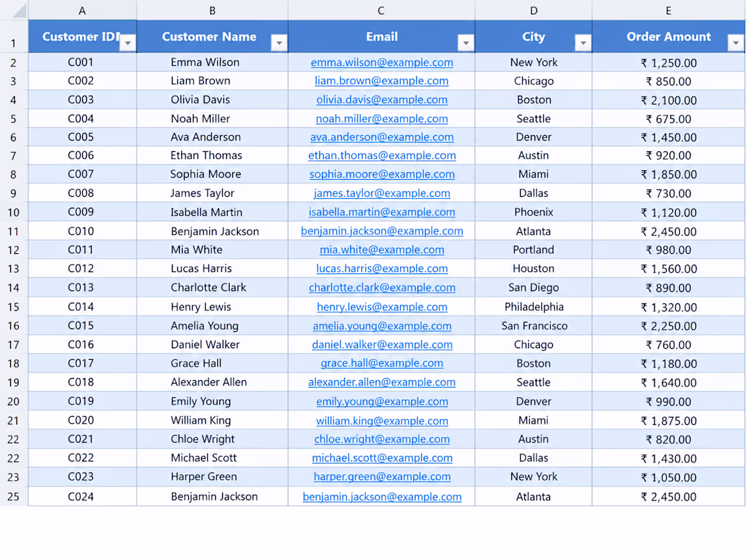Screen dimensions: 747x560
Task: Open amelia.young@example.com email link
Action: coord(382,326)
